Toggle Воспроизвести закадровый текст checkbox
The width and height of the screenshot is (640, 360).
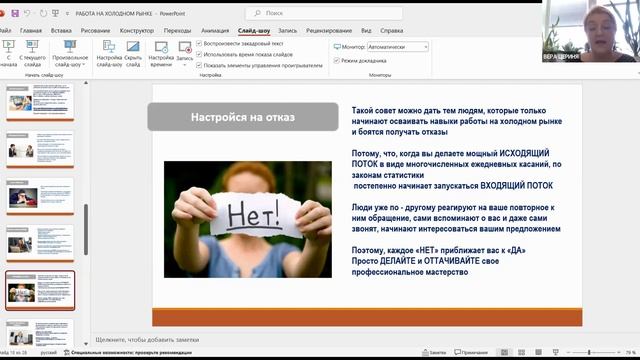click(199, 43)
